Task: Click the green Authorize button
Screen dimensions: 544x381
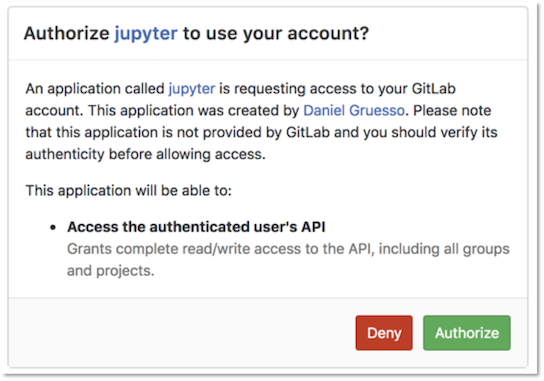Action: pos(467,332)
